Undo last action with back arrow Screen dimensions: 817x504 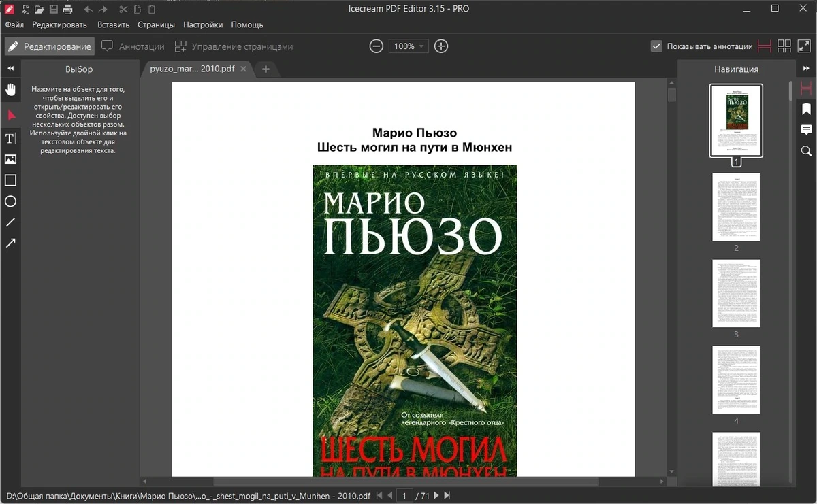pos(89,9)
